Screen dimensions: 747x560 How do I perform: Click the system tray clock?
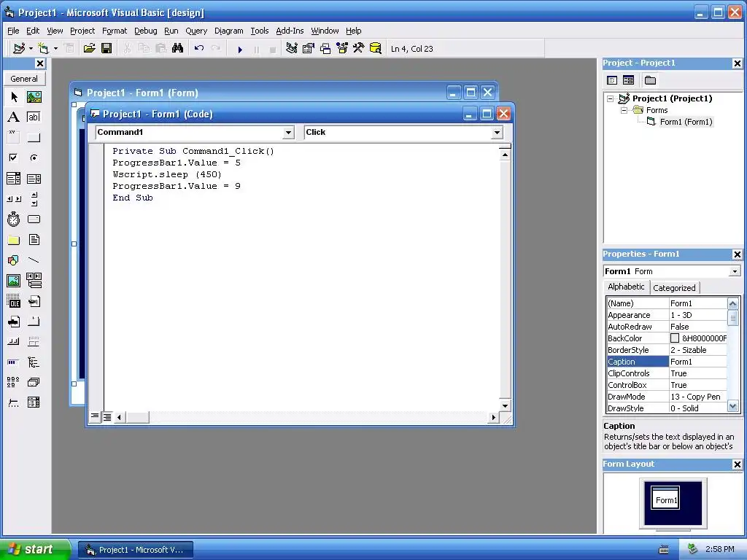click(720, 550)
